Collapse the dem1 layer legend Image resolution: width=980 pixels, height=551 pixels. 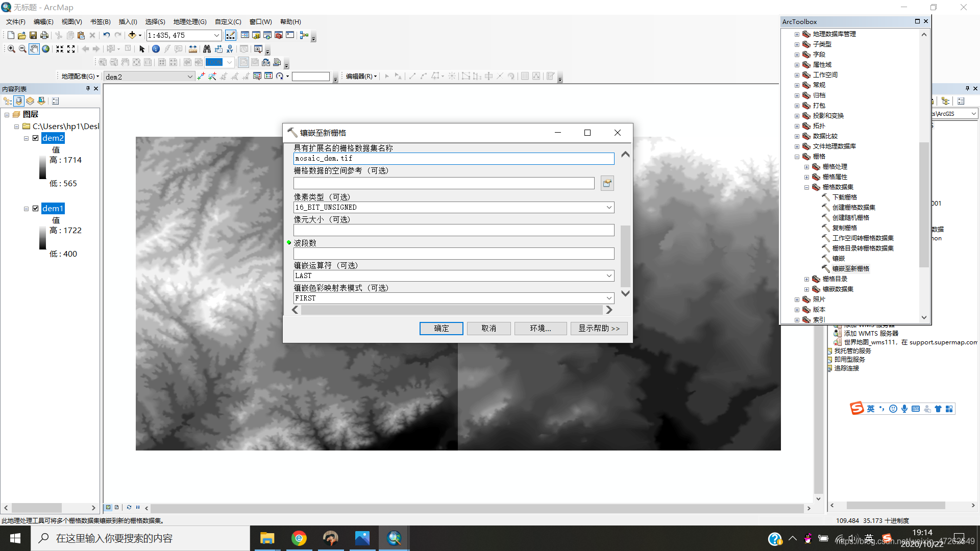click(x=26, y=209)
